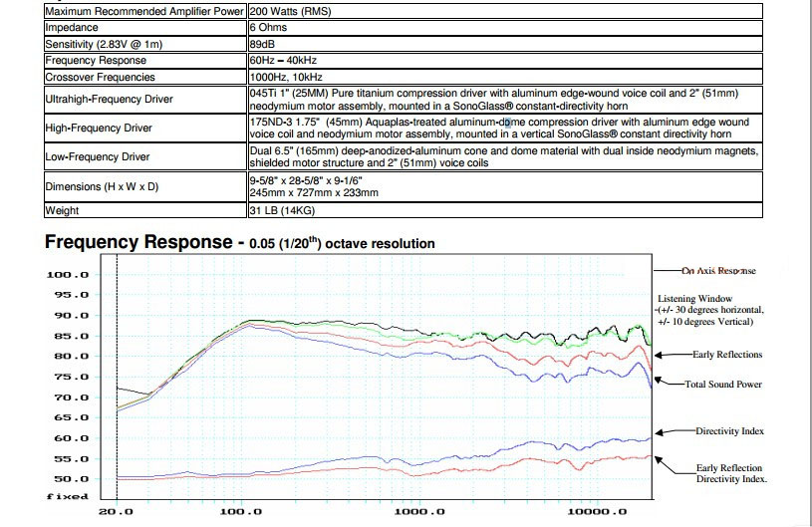Select the "Directivity Index" legend label
Viewport: 812px width, 527px height.
click(x=730, y=430)
